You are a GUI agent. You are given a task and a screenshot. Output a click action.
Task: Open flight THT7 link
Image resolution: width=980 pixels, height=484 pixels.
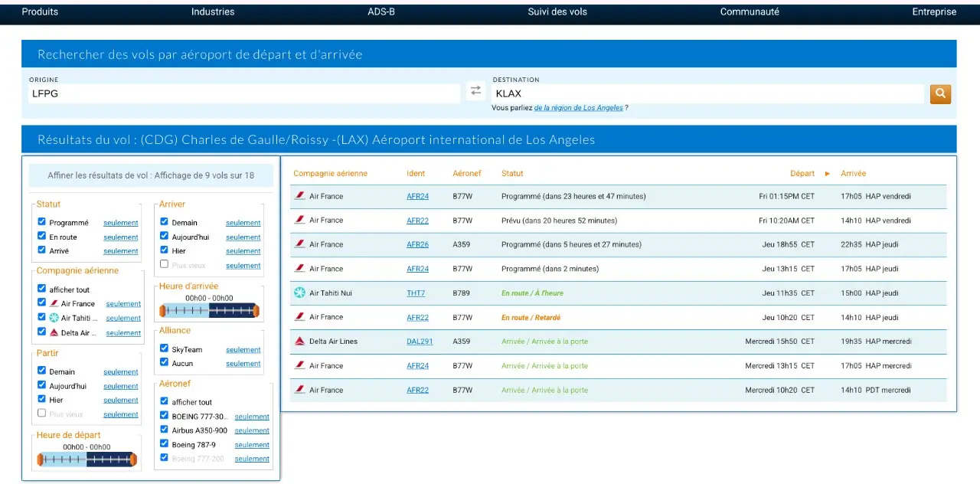416,293
